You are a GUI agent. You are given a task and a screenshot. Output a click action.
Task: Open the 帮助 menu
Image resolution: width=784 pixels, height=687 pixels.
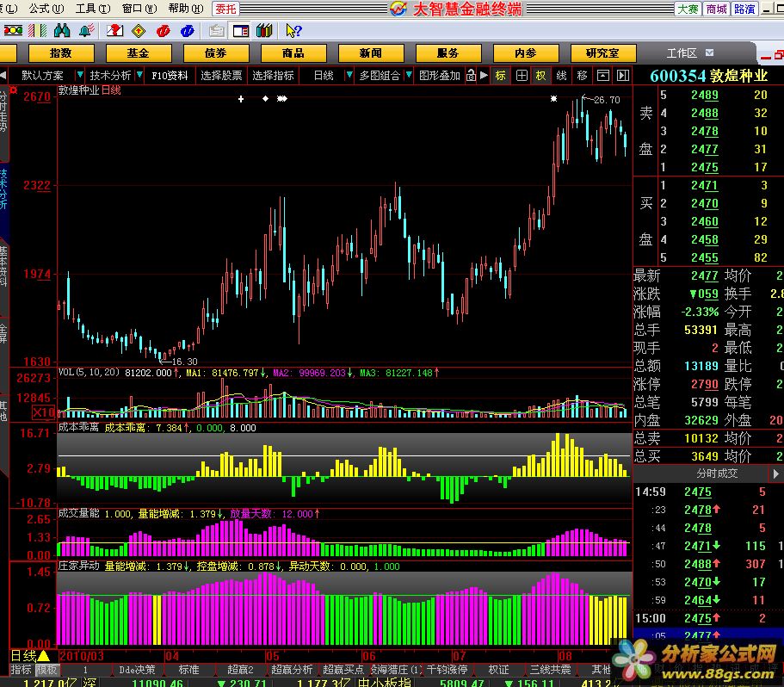pyautogui.click(x=186, y=9)
